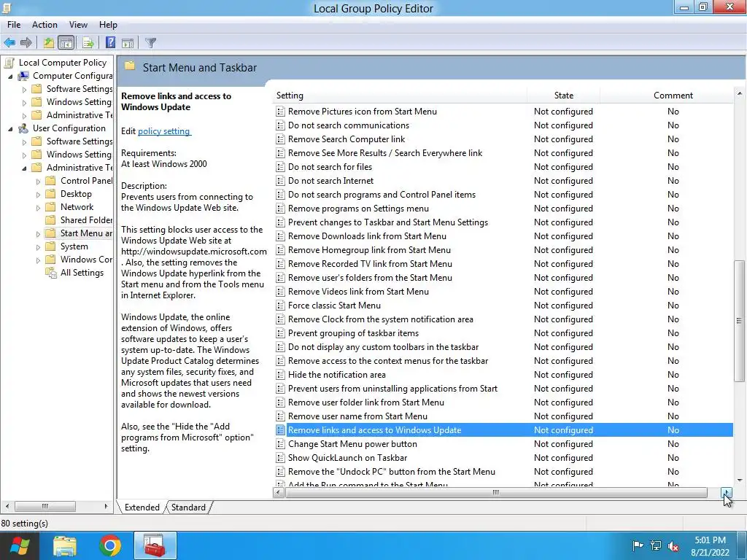This screenshot has width=747, height=560.
Task: Click the settings list horizontal scrollbar thumb
Action: [496, 492]
